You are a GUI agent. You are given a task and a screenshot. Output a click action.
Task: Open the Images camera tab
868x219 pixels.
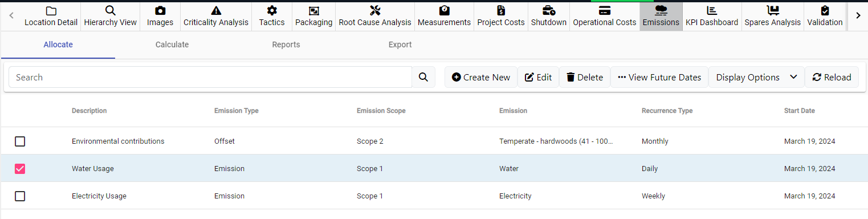(160, 16)
